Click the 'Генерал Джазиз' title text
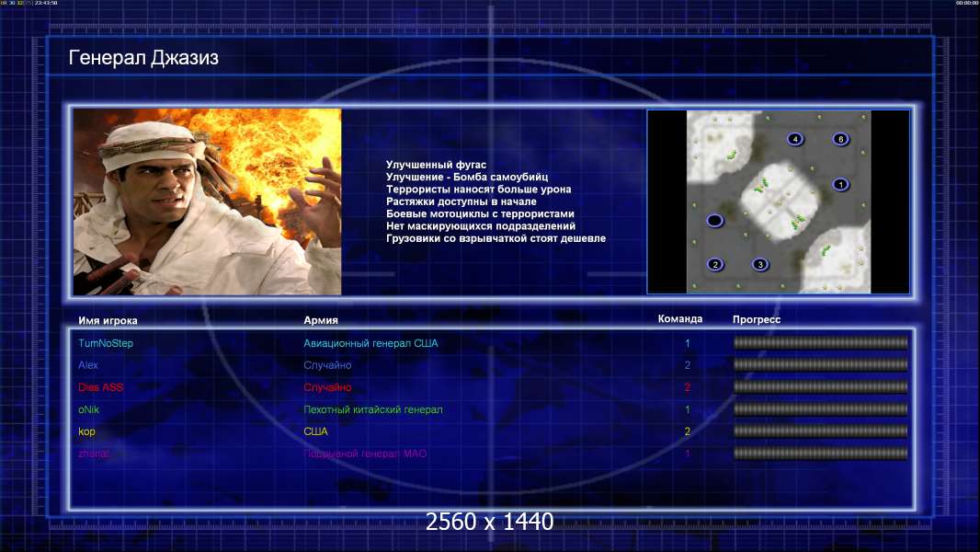 pos(143,59)
